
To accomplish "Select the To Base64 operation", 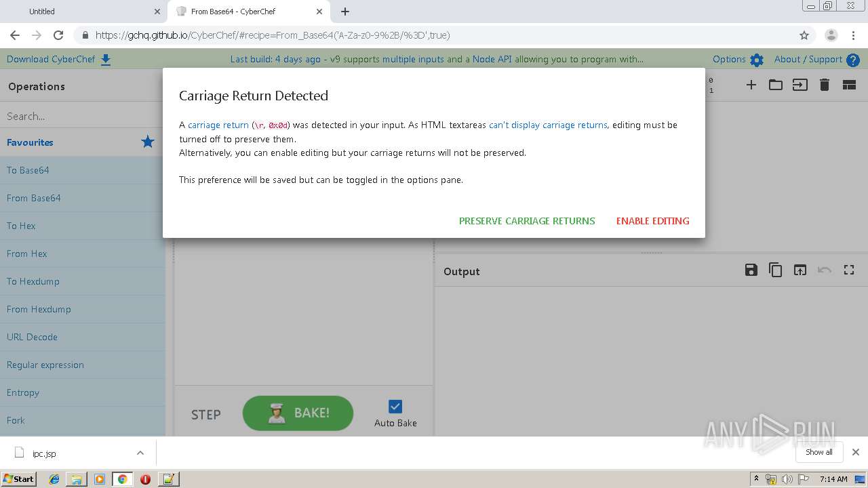I will pos(83,170).
